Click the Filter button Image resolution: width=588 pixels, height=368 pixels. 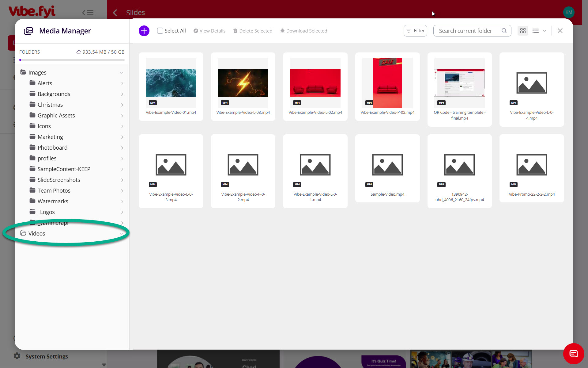coord(415,31)
